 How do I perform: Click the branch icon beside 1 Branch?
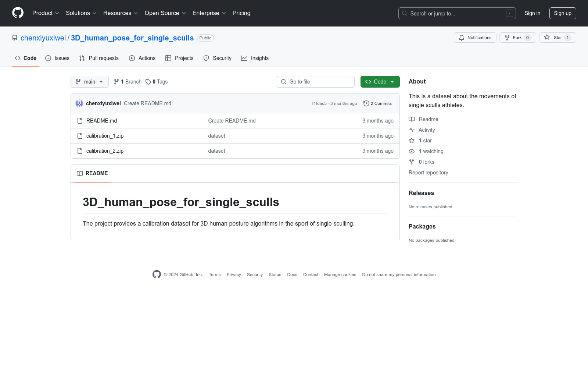(x=116, y=82)
